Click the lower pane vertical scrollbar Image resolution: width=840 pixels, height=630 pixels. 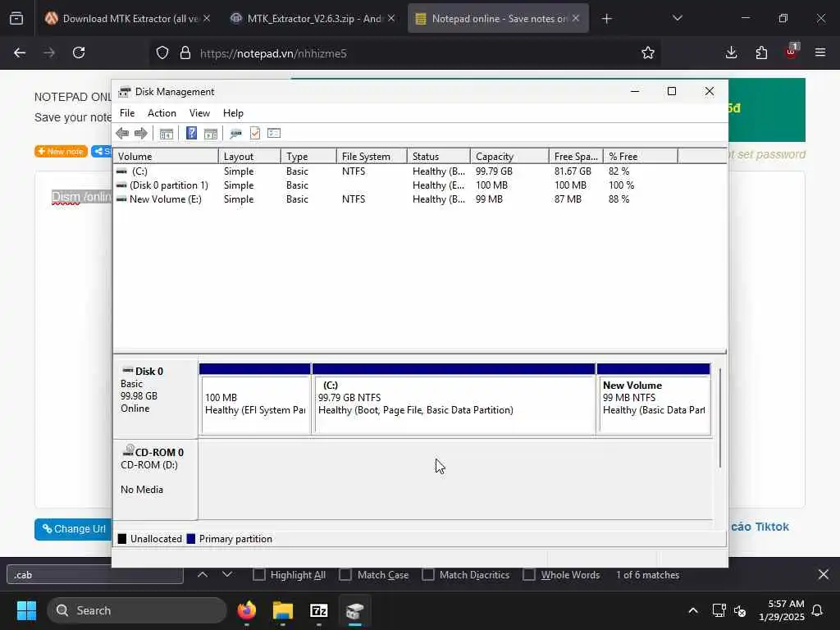(x=720, y=418)
